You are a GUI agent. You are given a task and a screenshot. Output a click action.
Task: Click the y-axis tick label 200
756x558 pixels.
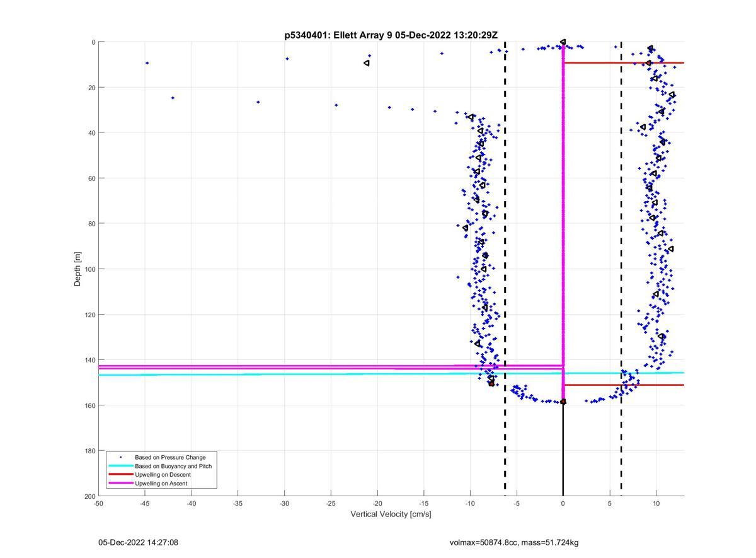(x=89, y=496)
